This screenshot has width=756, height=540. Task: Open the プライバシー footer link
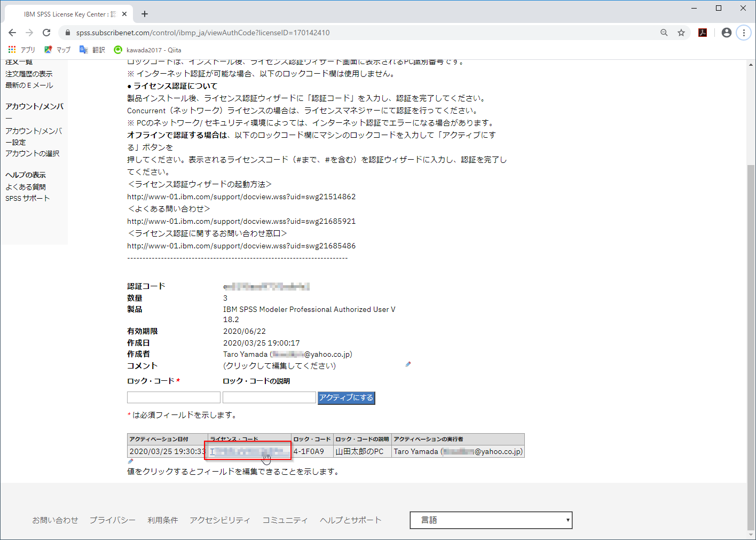(x=113, y=520)
